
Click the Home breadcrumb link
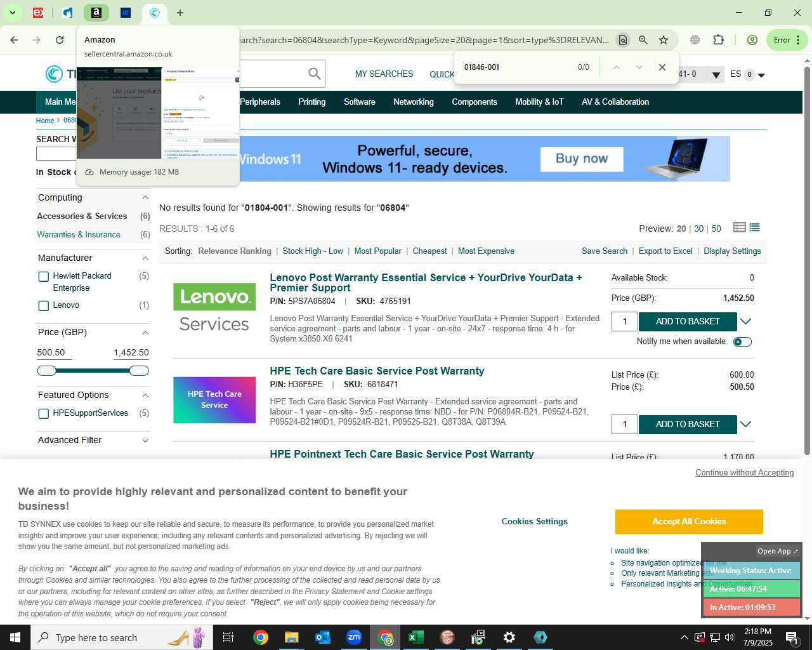[45, 121]
